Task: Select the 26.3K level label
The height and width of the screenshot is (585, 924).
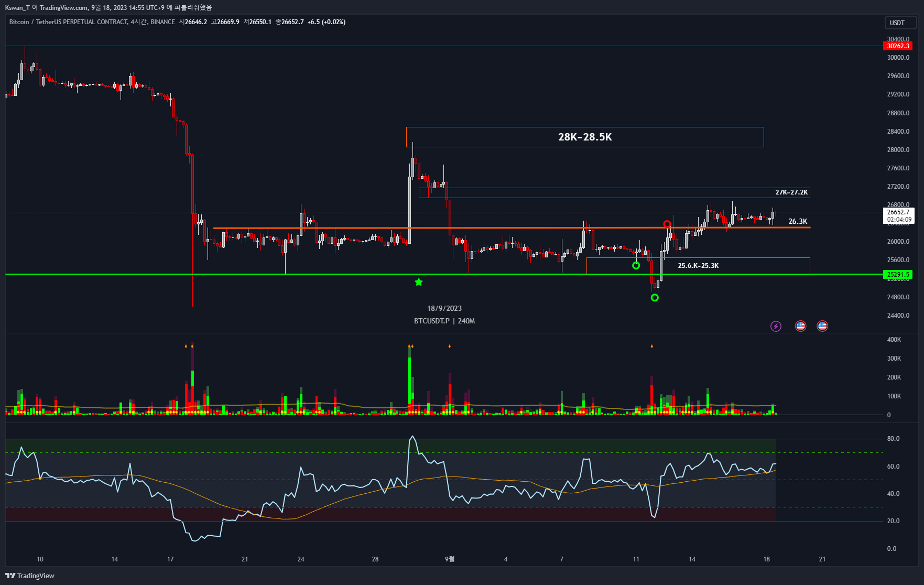Action: click(x=798, y=221)
